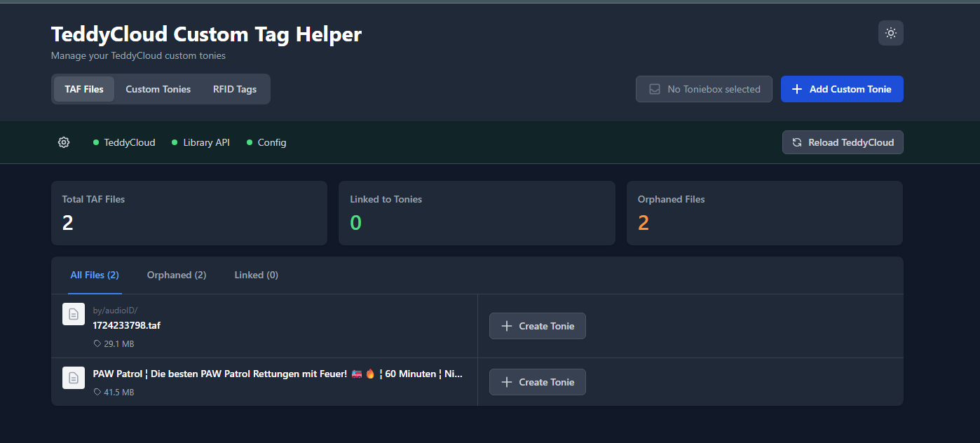Show the Linked (0) files filter
The image size is (980, 443).
256,275
